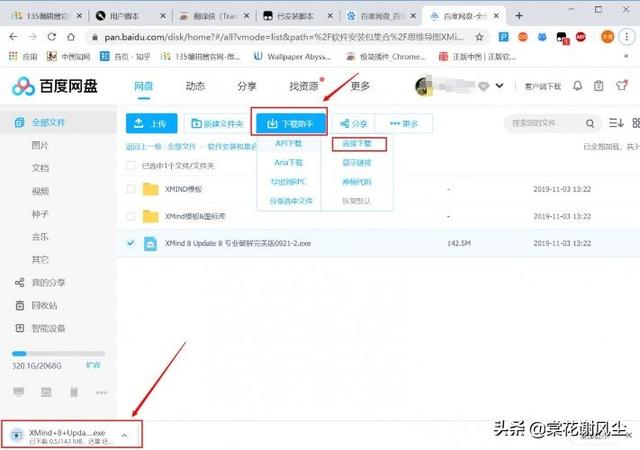Switch to the 动态 top navigation tab
640x450 pixels.
[195, 86]
